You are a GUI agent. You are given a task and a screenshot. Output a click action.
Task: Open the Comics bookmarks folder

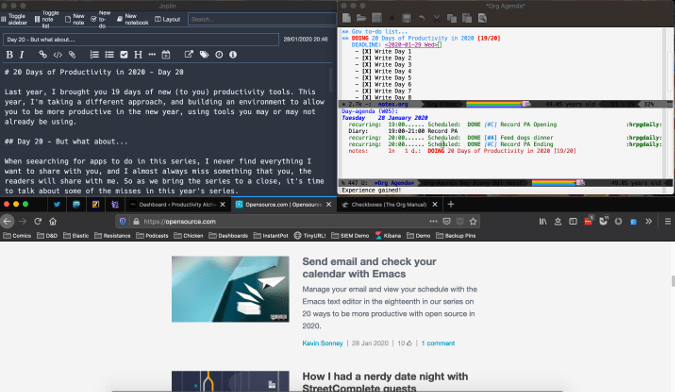[17, 235]
